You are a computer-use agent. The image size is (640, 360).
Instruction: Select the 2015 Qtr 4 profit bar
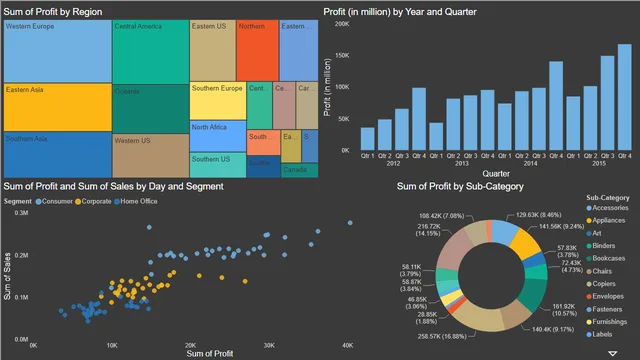pyautogui.click(x=624, y=97)
